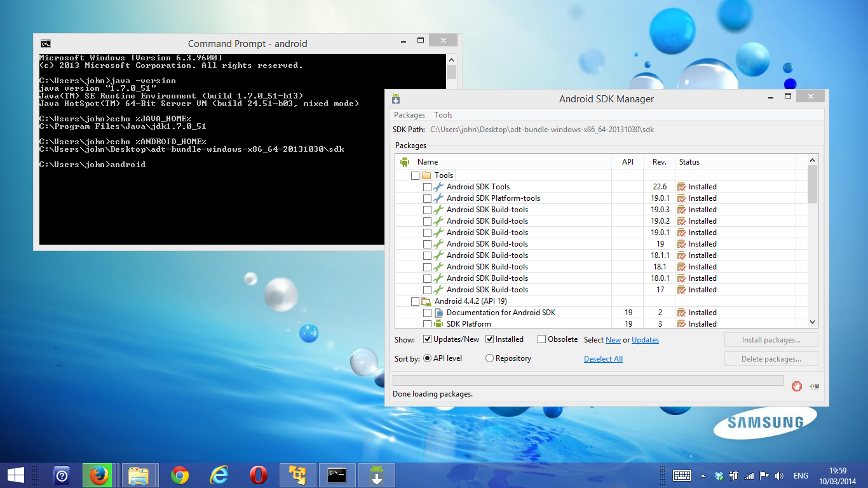Viewport: 868px width, 488px height.
Task: Click Command Prompt scrollbar up arrow
Action: click(x=451, y=59)
